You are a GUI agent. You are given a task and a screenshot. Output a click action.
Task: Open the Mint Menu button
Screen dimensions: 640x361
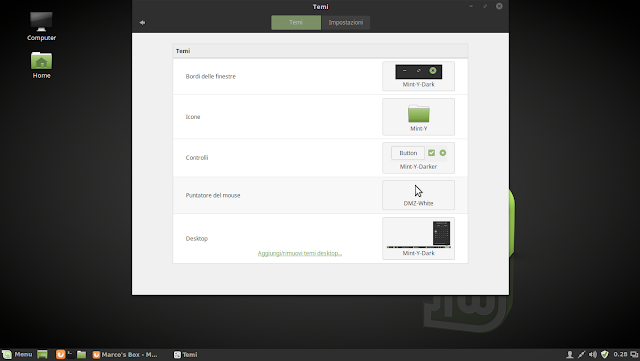tap(17, 354)
